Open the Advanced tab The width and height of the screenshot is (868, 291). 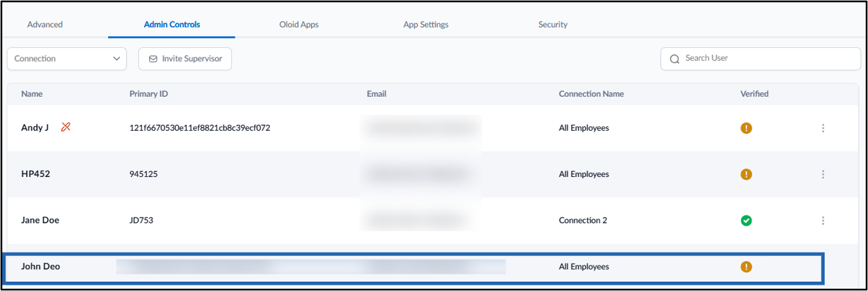[x=45, y=24]
